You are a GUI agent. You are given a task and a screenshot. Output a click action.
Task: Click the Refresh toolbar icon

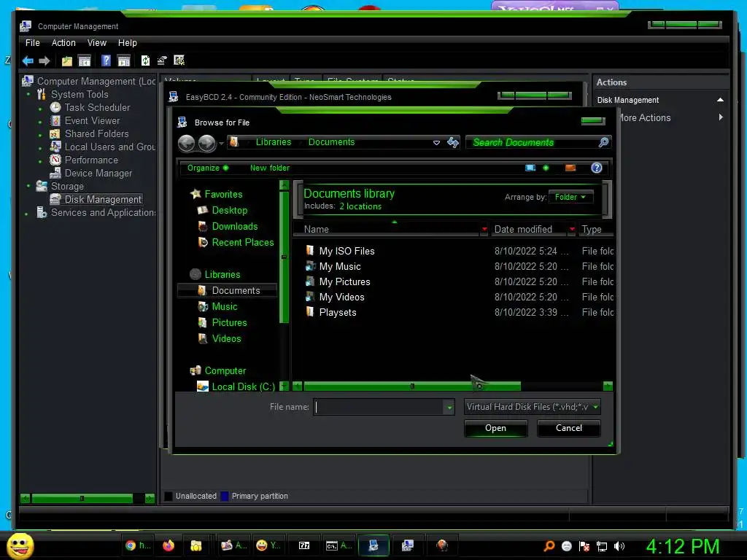click(145, 61)
